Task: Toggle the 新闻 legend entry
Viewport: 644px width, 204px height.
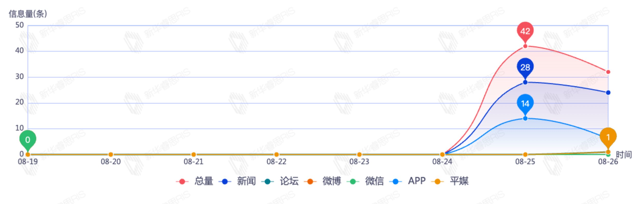Action: tap(238, 181)
